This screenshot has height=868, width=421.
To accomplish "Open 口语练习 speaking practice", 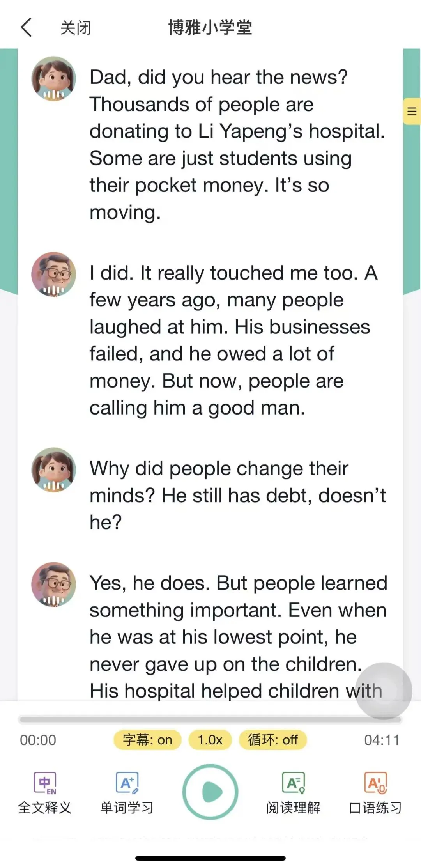I will pos(375,793).
